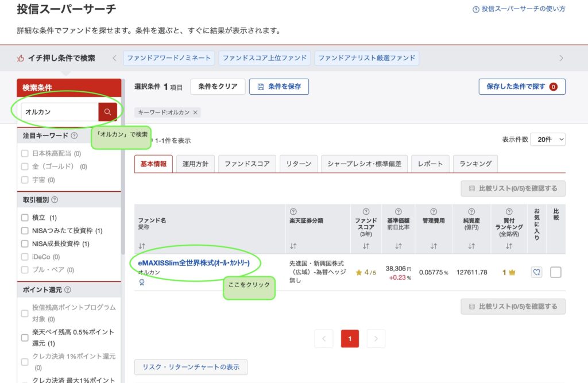Viewport: 588px width, 383px height.
Task: Sort by ファンドスコア column arrows
Action: (366, 246)
